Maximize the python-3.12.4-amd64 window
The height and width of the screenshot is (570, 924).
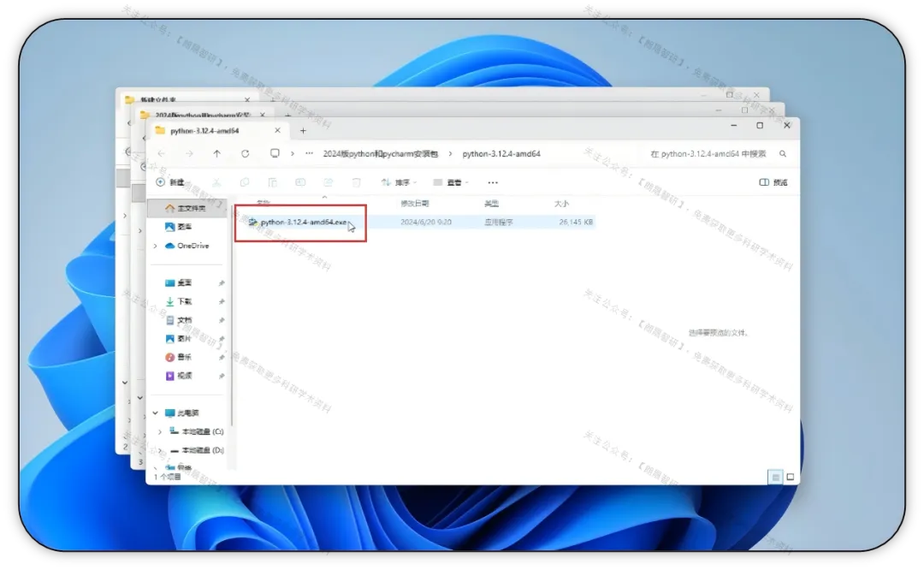click(760, 125)
